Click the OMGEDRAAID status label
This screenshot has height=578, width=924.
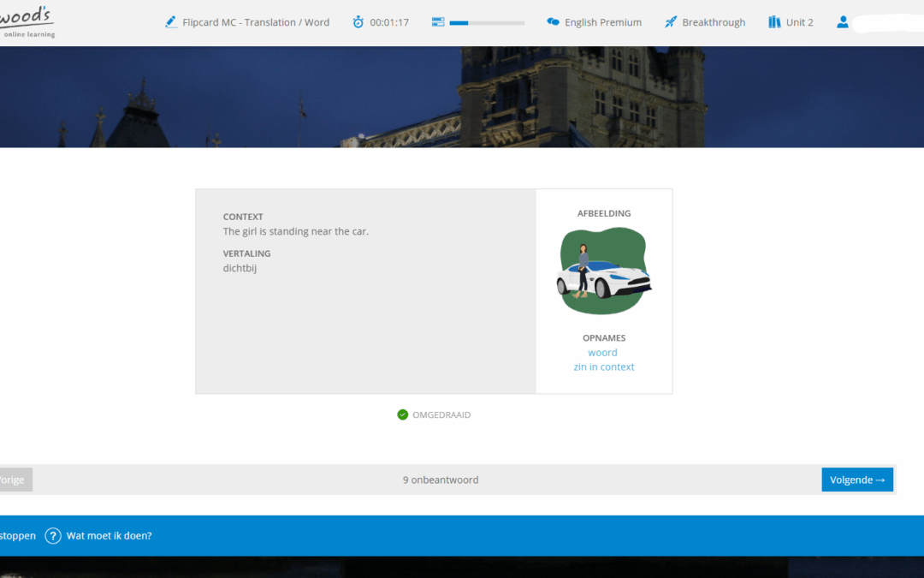coord(441,414)
